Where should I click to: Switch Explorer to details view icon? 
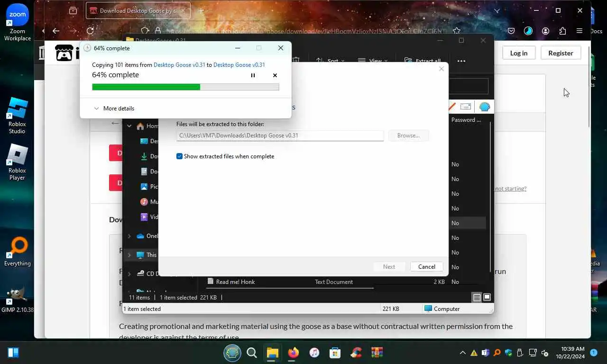point(477,298)
